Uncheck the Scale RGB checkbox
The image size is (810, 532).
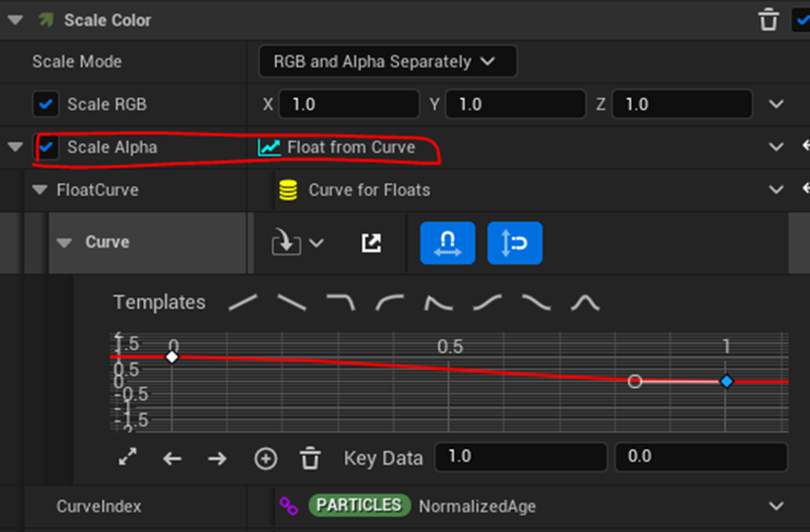[46, 104]
